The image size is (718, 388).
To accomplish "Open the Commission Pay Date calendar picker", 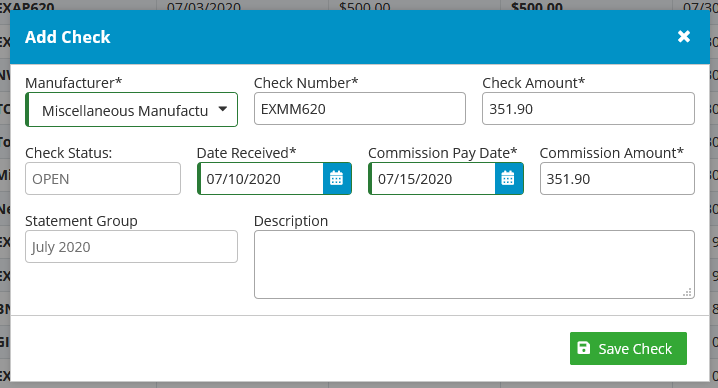I will [509, 179].
